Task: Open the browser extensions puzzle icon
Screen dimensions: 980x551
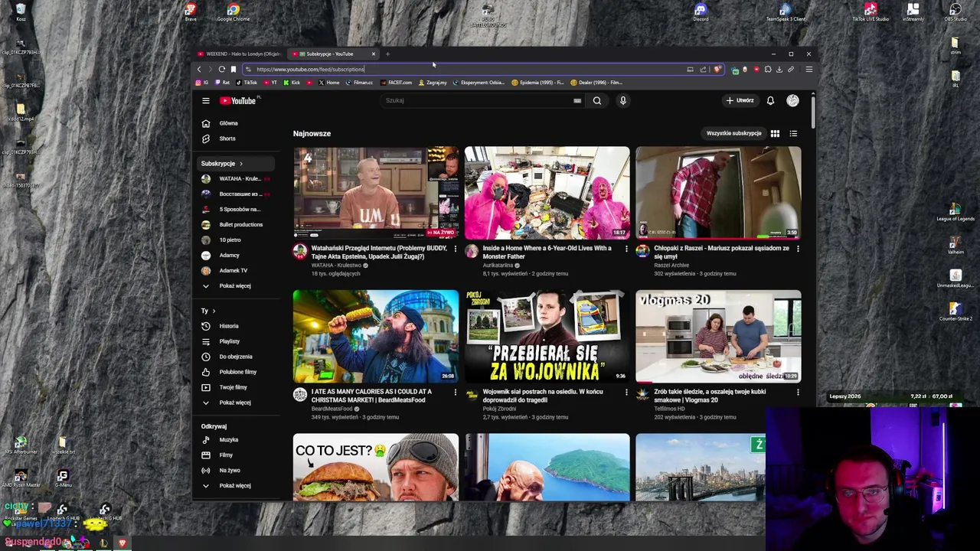Action: (768, 69)
